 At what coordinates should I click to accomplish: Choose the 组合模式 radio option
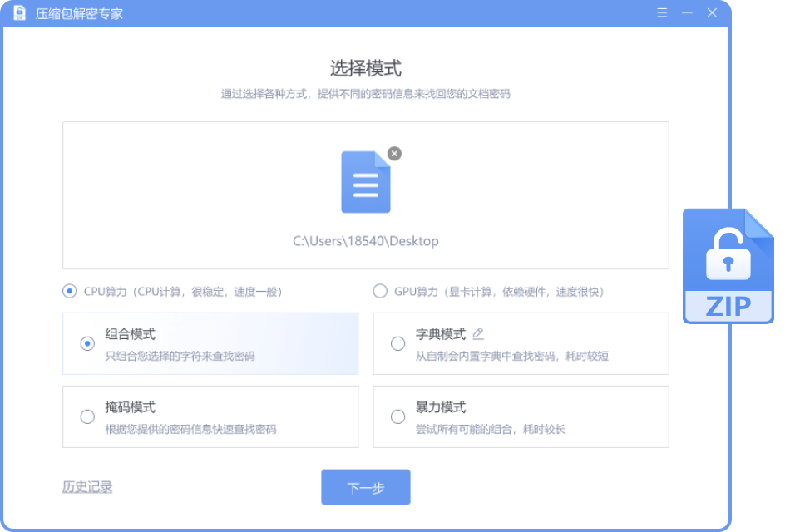click(x=87, y=343)
